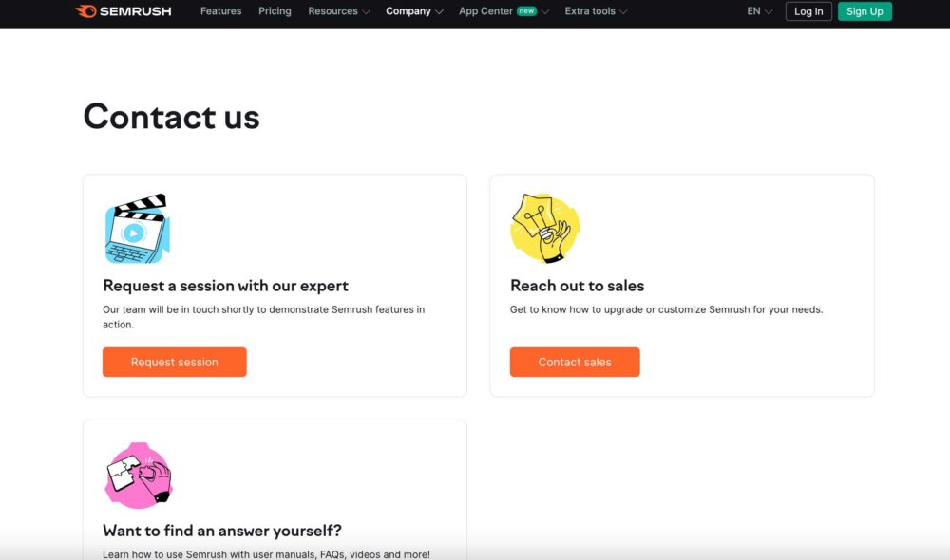The width and height of the screenshot is (950, 560).
Task: Click the Semrush flame logo icon
Action: (85, 11)
